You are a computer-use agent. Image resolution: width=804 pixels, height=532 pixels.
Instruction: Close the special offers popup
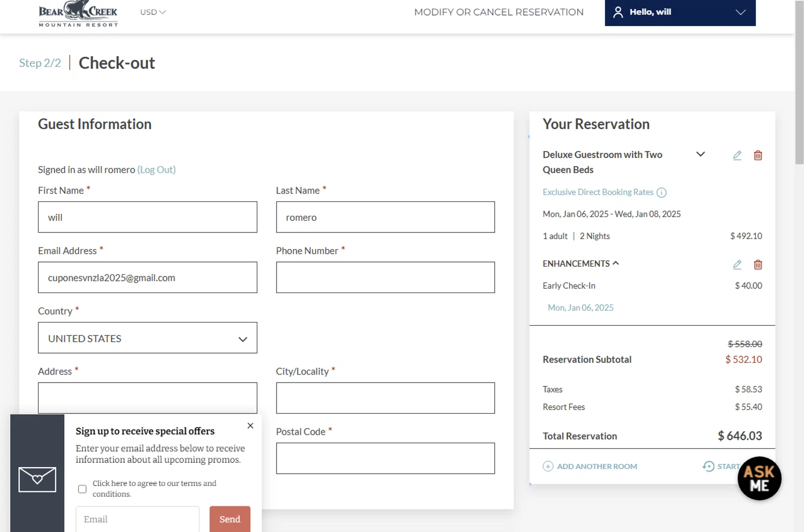click(x=250, y=426)
